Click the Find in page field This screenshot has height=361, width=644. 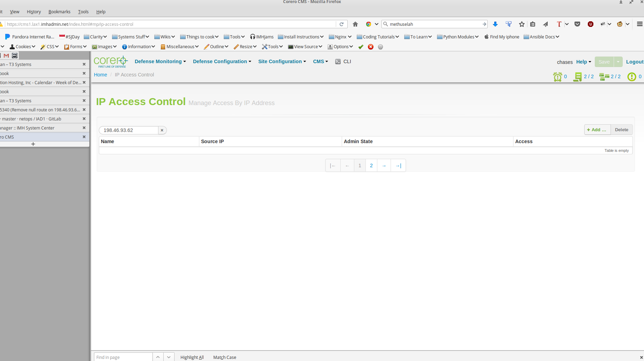coord(123,357)
